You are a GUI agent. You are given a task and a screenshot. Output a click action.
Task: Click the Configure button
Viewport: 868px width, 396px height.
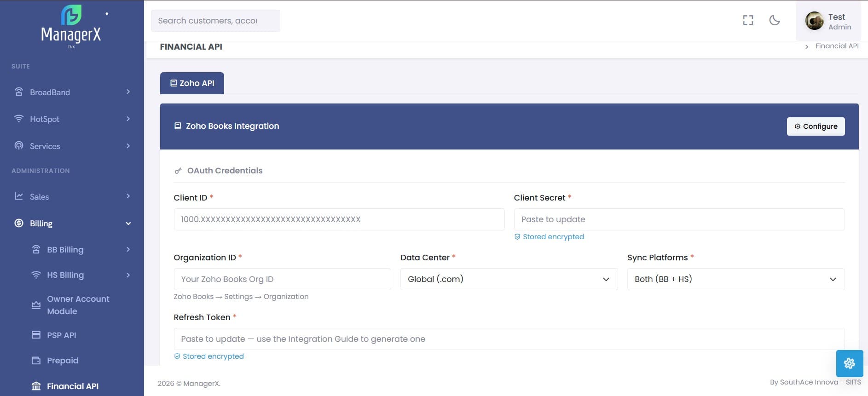click(x=816, y=126)
